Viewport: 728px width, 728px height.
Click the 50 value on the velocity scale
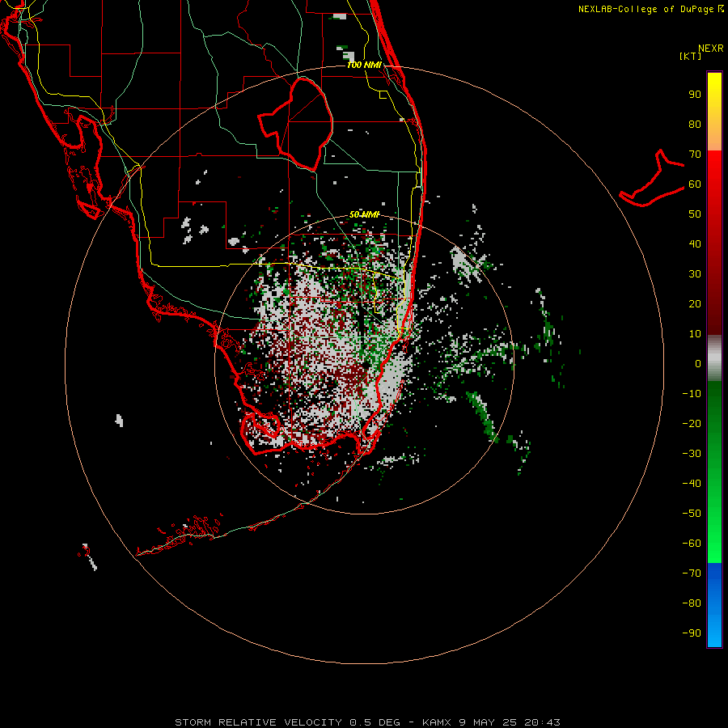pyautogui.click(x=695, y=214)
